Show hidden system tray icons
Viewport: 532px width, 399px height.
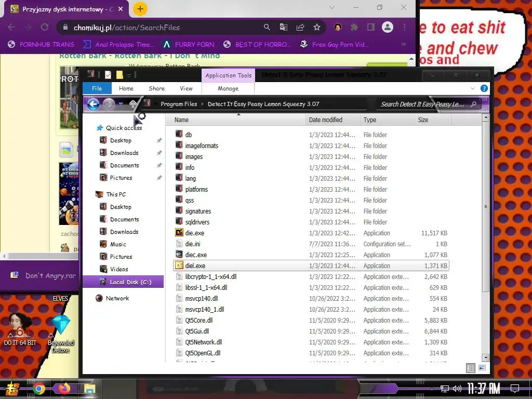[432, 389]
